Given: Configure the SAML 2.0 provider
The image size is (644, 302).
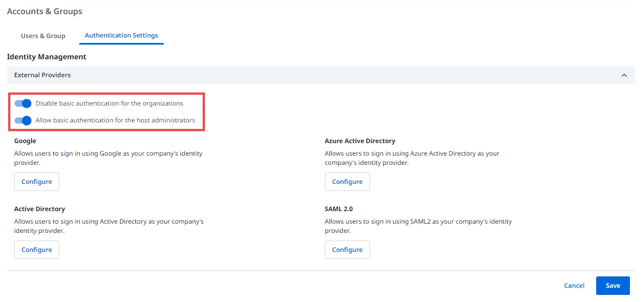Looking at the screenshot, I should pos(347,250).
